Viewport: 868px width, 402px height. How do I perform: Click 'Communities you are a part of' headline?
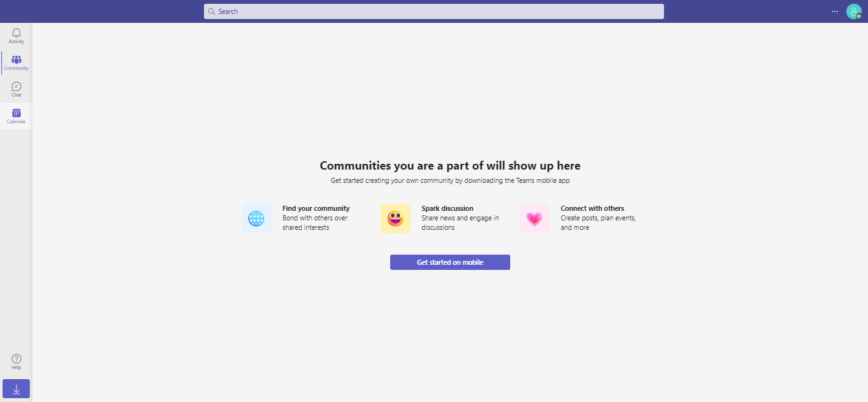coord(450,166)
